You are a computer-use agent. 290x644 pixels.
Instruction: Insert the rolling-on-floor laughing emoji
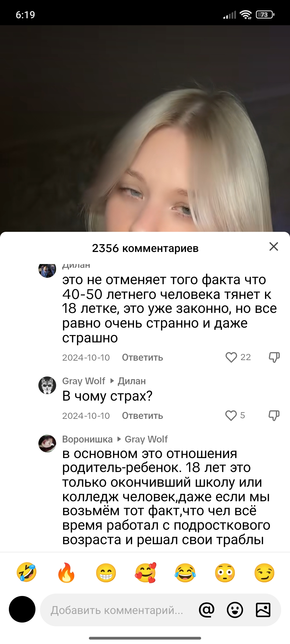[x=27, y=572]
